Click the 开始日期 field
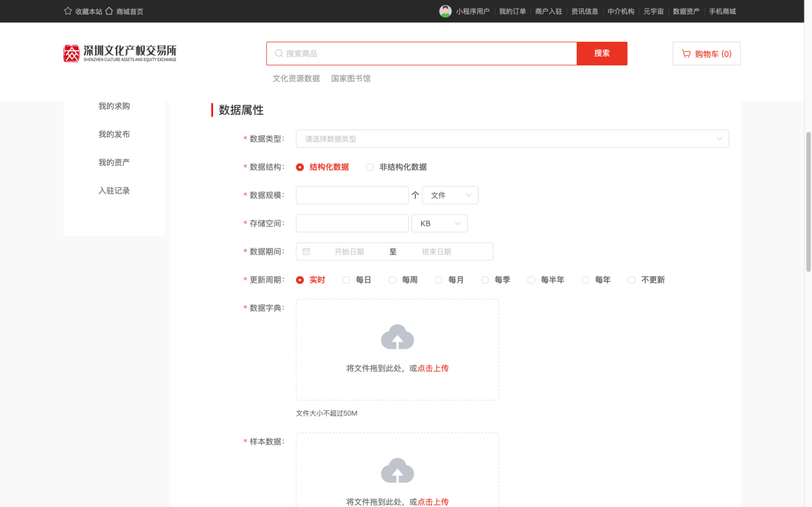 (349, 252)
